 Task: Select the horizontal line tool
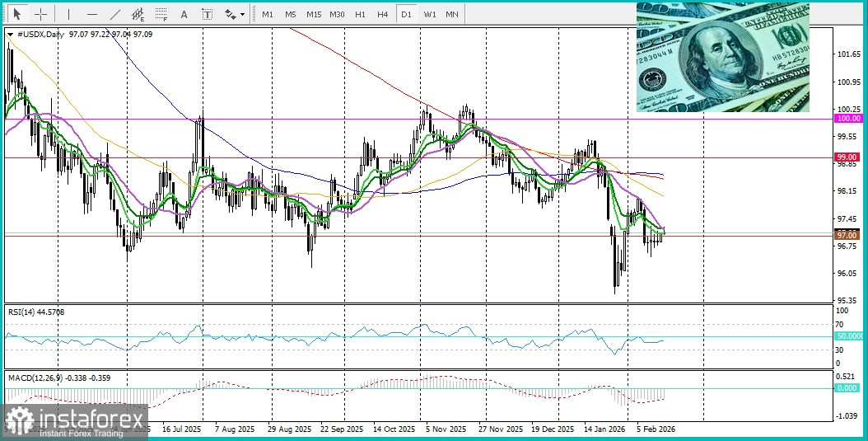pos(91,14)
